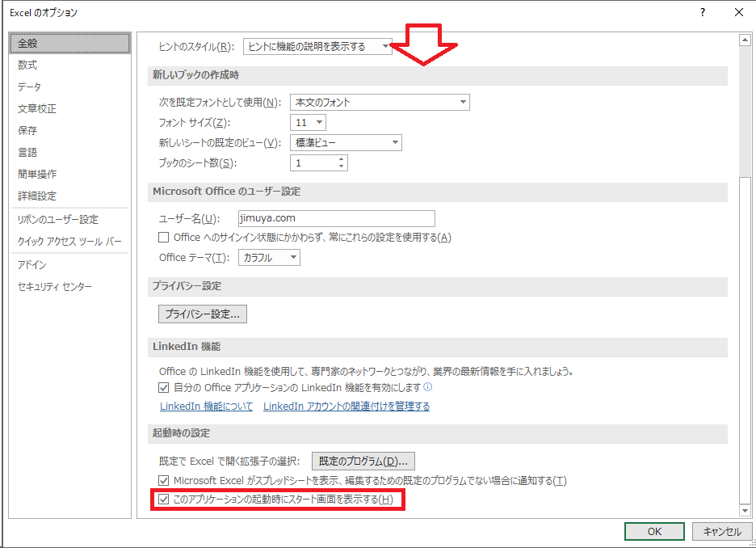Select the 文章校正 category
Viewport: 756px width, 548px height.
(70, 108)
